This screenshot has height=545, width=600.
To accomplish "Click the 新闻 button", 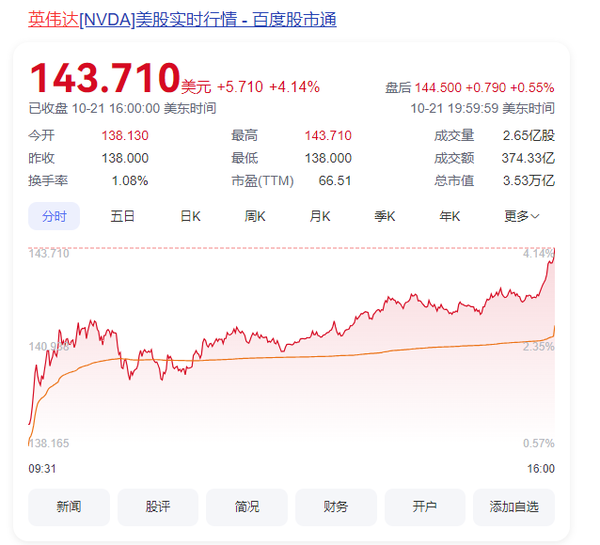I will [69, 507].
